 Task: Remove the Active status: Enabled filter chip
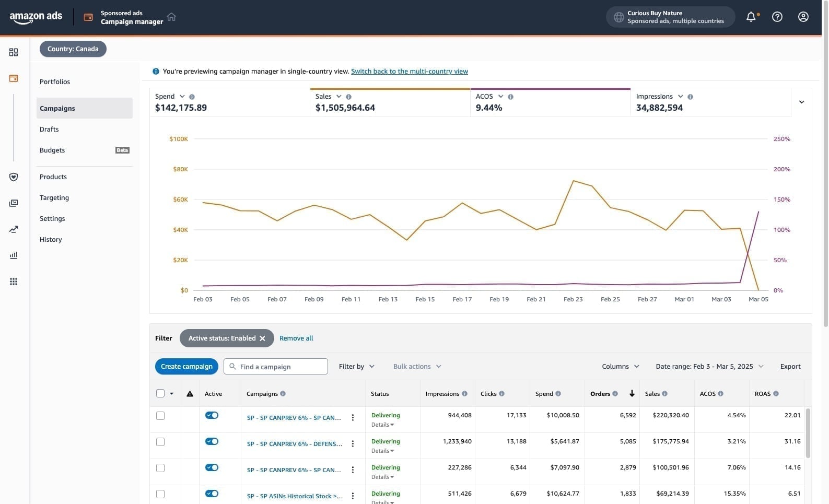point(262,338)
